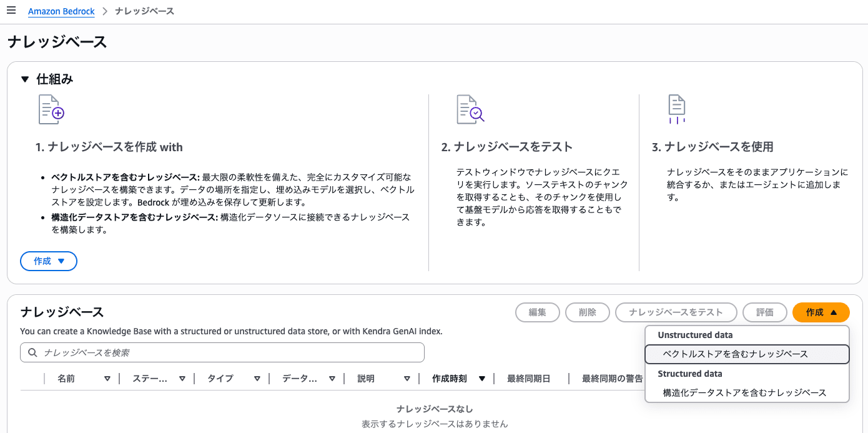Click the magnifier icon in the search box
The height and width of the screenshot is (433, 868).
33,352
